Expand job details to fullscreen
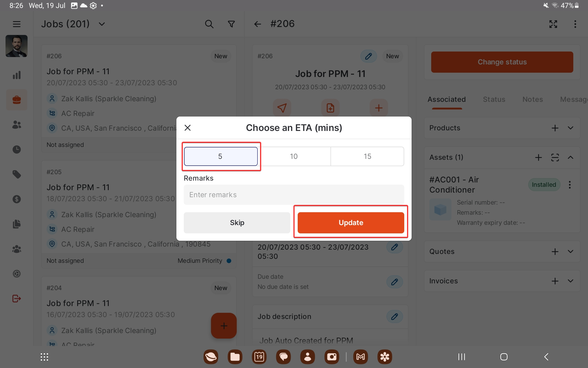 pyautogui.click(x=553, y=24)
